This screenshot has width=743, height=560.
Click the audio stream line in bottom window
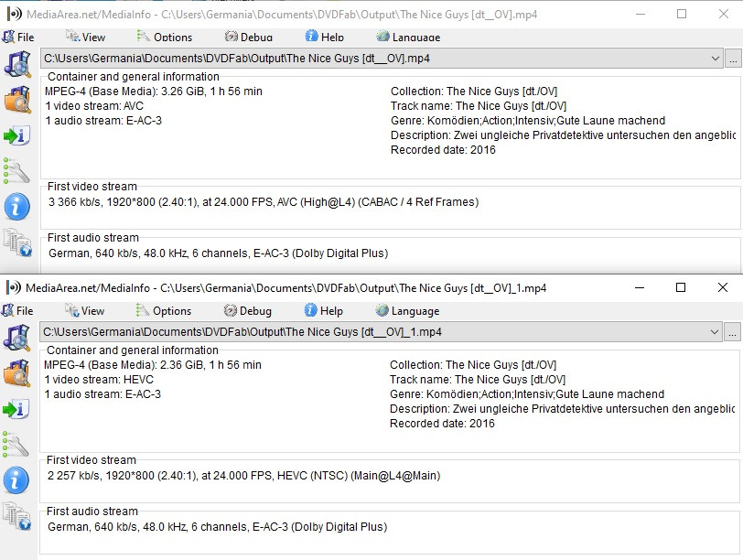pyautogui.click(x=218, y=527)
